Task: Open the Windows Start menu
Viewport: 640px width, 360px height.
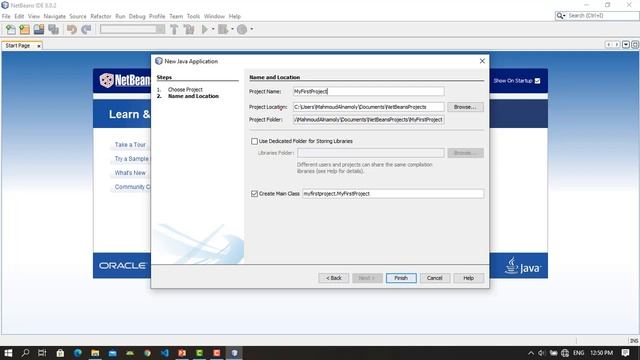Action: pos(8,353)
